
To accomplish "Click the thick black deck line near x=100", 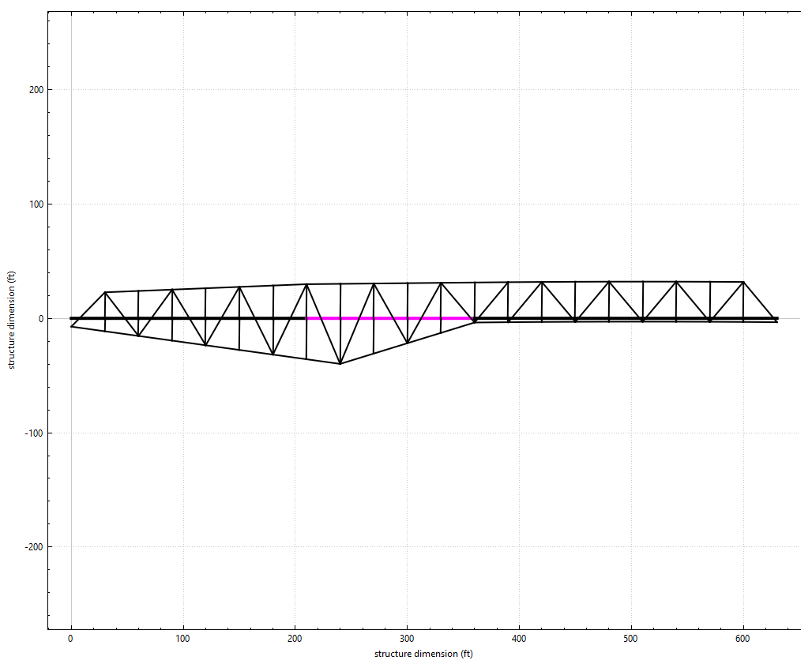I will click(183, 318).
